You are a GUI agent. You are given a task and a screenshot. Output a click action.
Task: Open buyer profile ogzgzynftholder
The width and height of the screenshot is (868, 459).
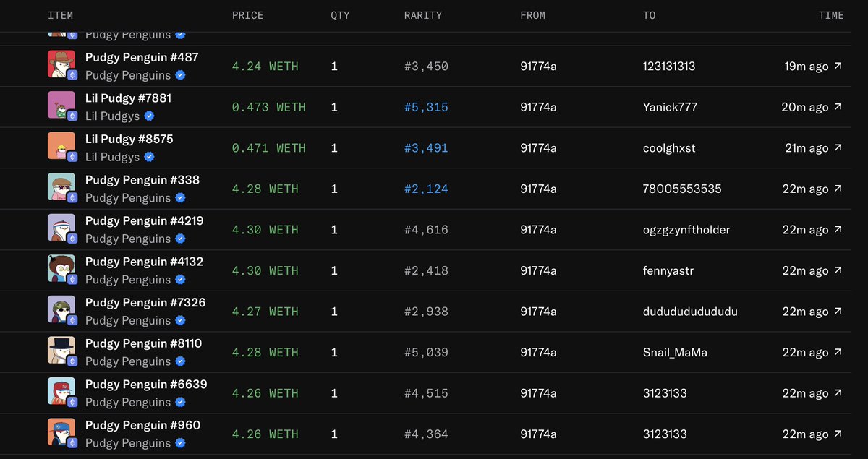click(x=686, y=230)
